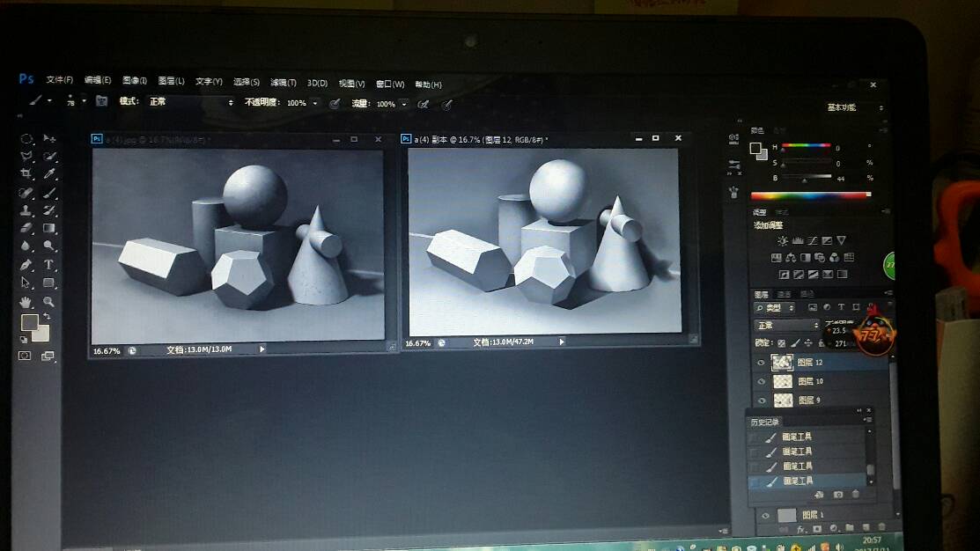Screen dimensions: 980x551
Task: Select the Dodge tool
Action: pyautogui.click(x=49, y=246)
